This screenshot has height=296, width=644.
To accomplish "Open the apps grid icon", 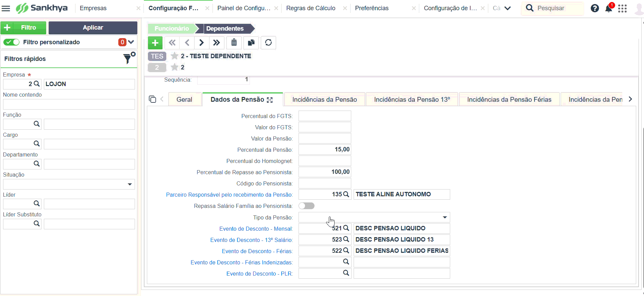I will [623, 8].
